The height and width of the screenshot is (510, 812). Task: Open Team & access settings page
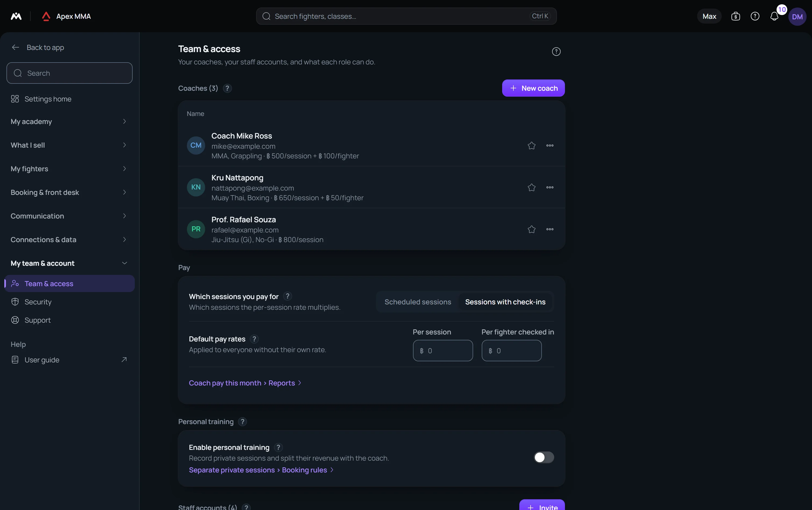[70, 283]
